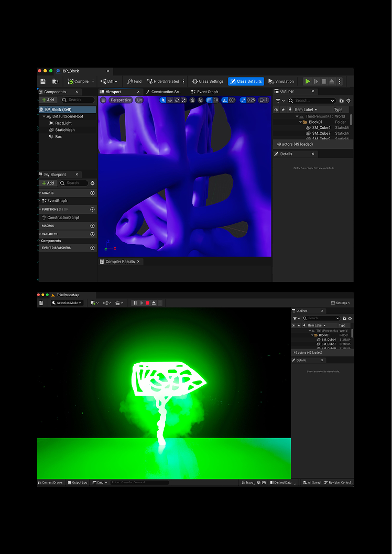Click the step frame icon in BP_Block

coord(316,81)
